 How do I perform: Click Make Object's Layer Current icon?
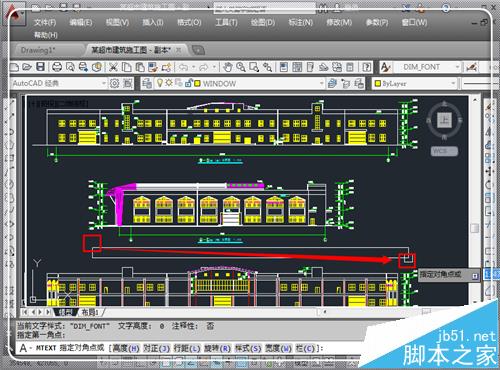332,83
